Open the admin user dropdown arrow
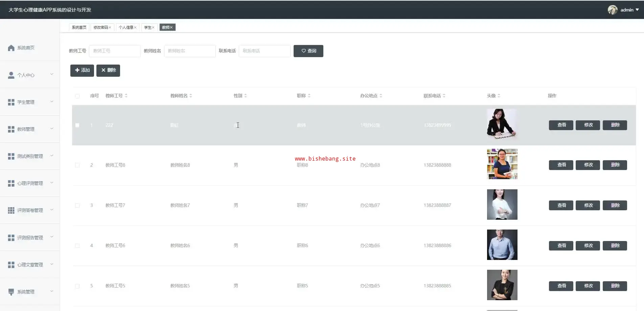 (637, 10)
